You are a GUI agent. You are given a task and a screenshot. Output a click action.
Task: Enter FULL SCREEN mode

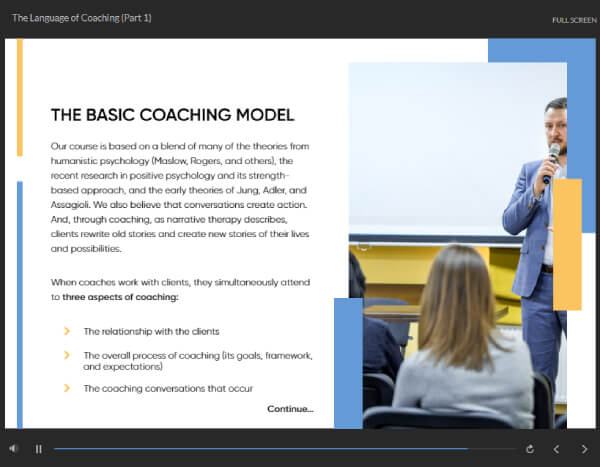(575, 20)
